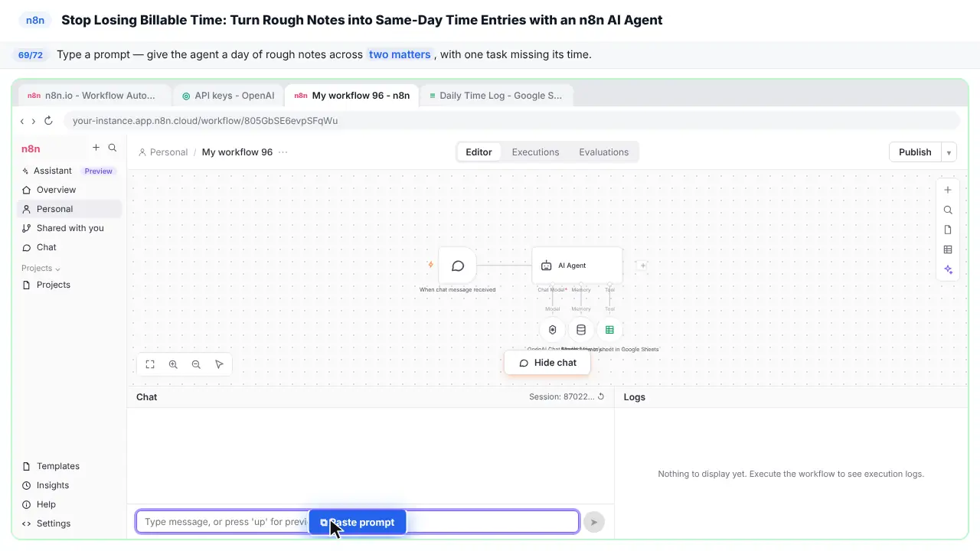Image resolution: width=980 pixels, height=551 pixels.
Task: Select the Google Sheets tool node
Action: (x=609, y=330)
